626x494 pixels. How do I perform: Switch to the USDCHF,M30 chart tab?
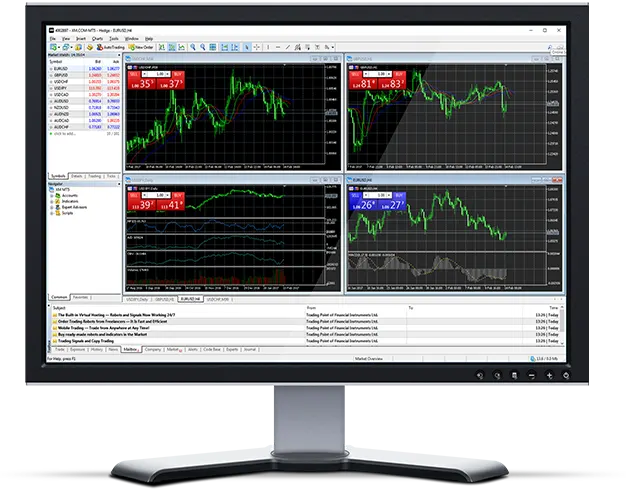click(219, 298)
